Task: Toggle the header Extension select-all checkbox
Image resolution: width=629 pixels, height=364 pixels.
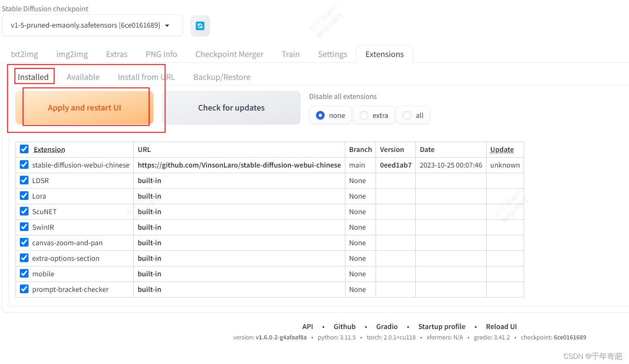Action: pos(24,149)
